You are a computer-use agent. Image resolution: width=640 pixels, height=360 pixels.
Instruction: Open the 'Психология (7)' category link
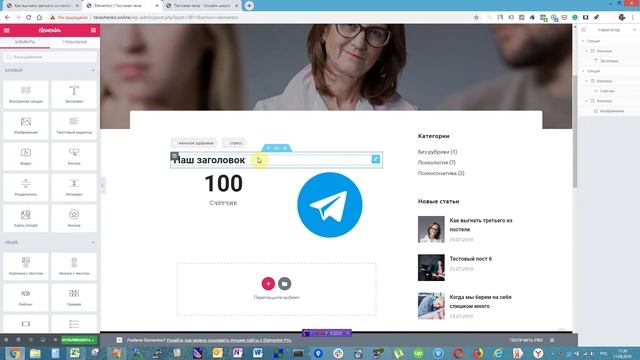pyautogui.click(x=436, y=162)
